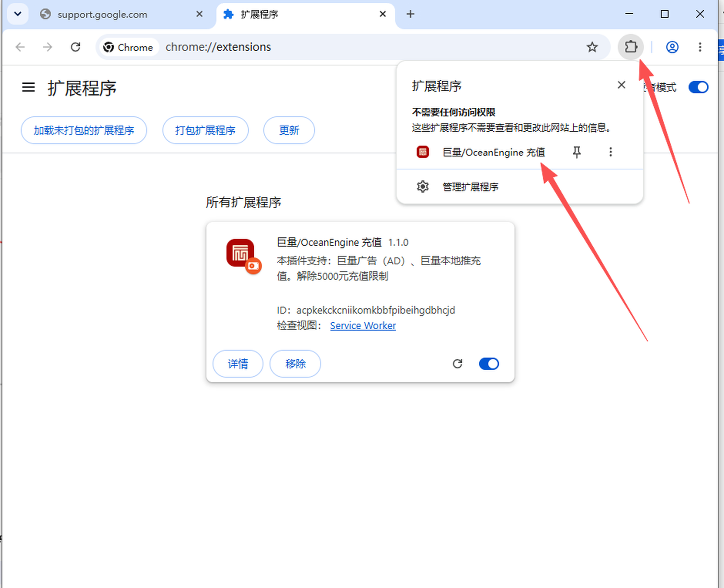
Task: Reload the 巨量/OceanEngine extension via card refresh icon
Action: [x=457, y=363]
